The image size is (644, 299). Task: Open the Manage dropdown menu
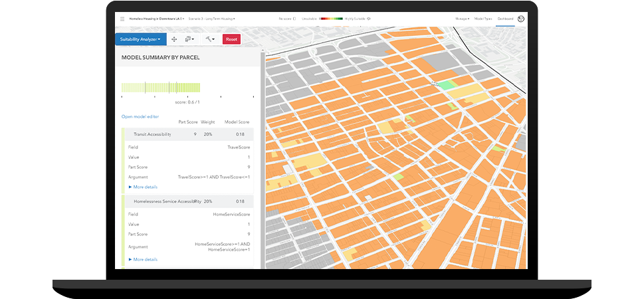[x=463, y=19]
